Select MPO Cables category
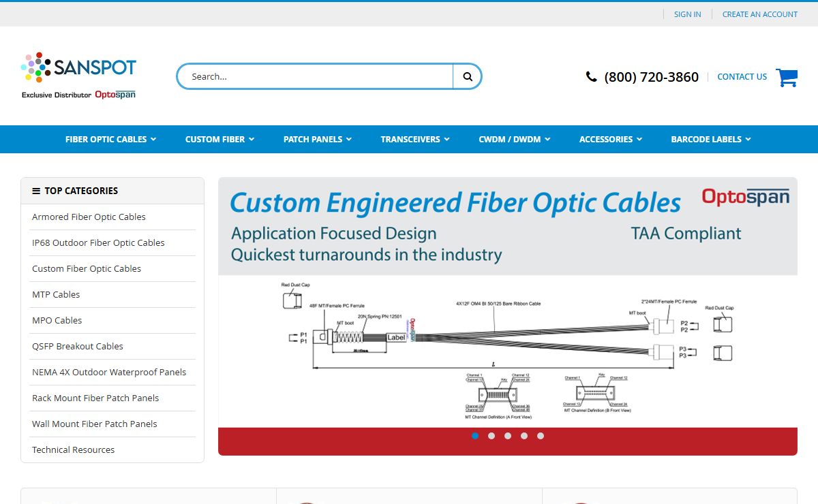The image size is (818, 504). tap(57, 320)
